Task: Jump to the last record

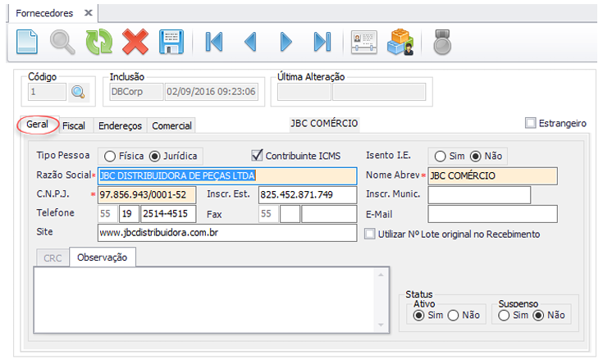Action: coord(322,41)
